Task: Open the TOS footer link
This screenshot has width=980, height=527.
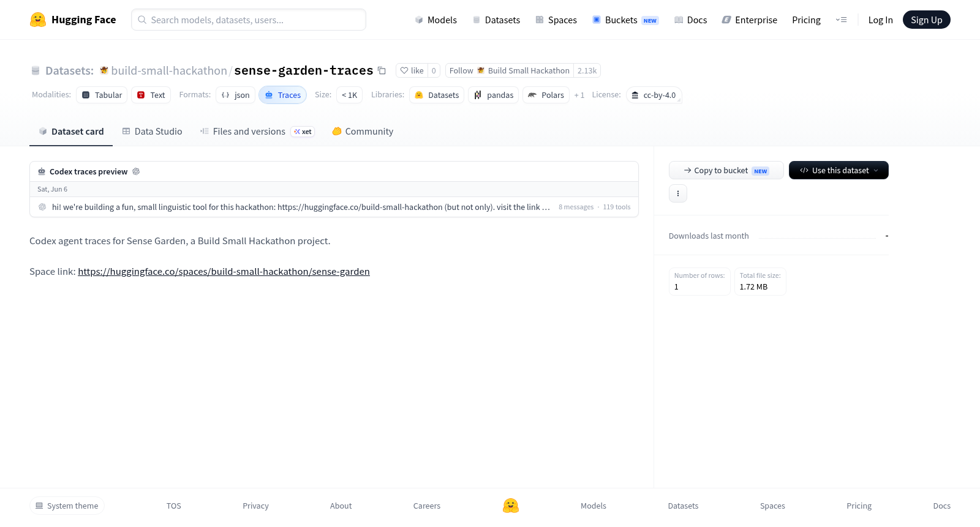Action: [174, 506]
